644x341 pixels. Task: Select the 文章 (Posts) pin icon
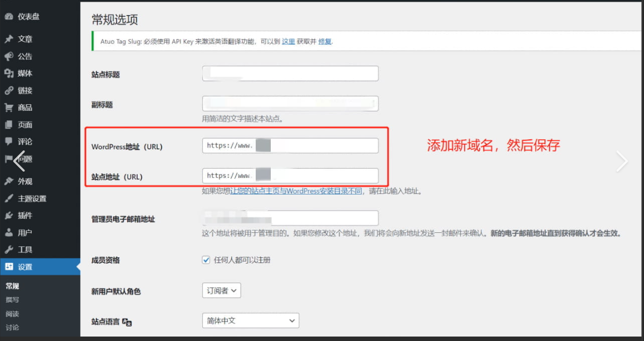pyautogui.click(x=8, y=37)
